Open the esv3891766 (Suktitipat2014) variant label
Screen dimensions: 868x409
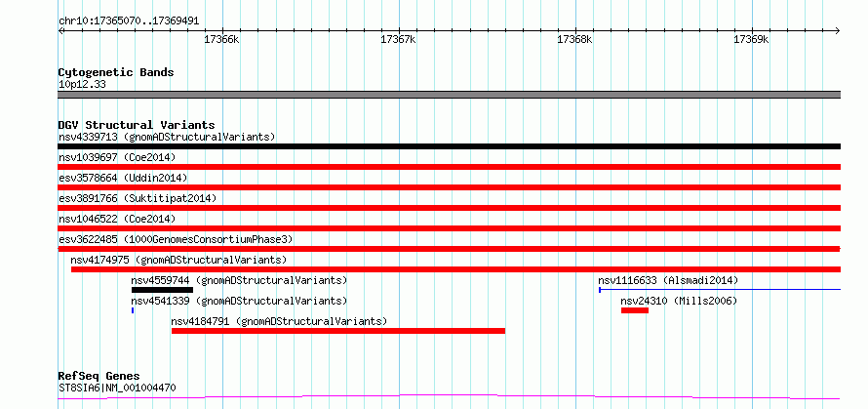[138, 198]
